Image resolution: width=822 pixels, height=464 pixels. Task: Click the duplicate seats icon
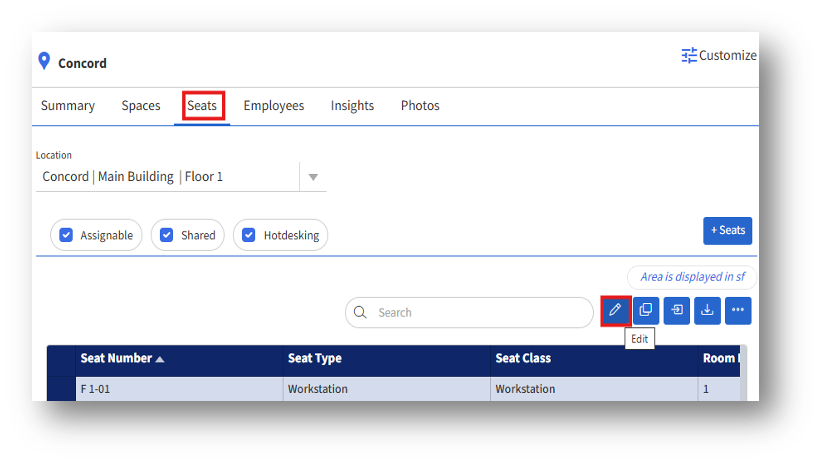646,311
